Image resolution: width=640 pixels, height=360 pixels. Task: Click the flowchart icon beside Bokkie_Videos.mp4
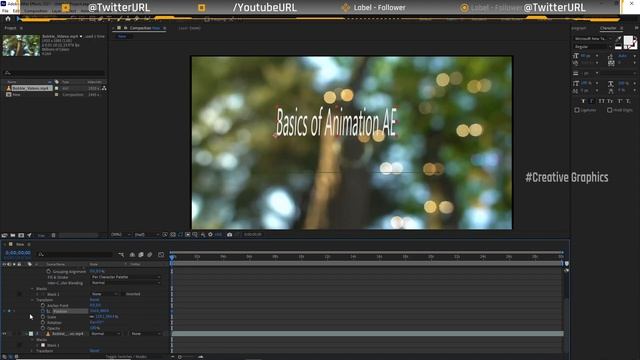click(104, 88)
